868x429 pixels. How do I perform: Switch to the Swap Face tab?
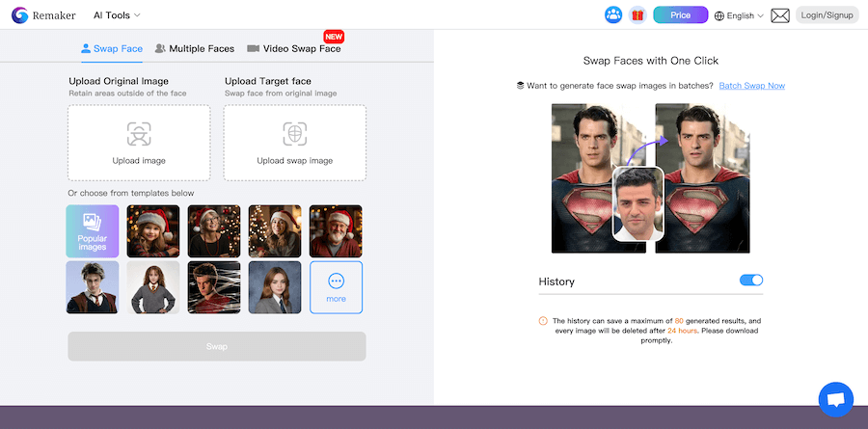coord(112,49)
